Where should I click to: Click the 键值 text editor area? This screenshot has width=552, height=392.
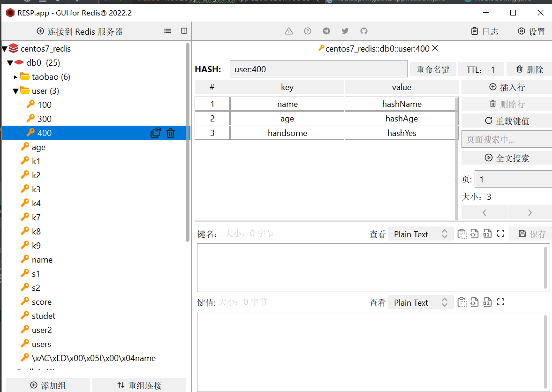point(373,352)
